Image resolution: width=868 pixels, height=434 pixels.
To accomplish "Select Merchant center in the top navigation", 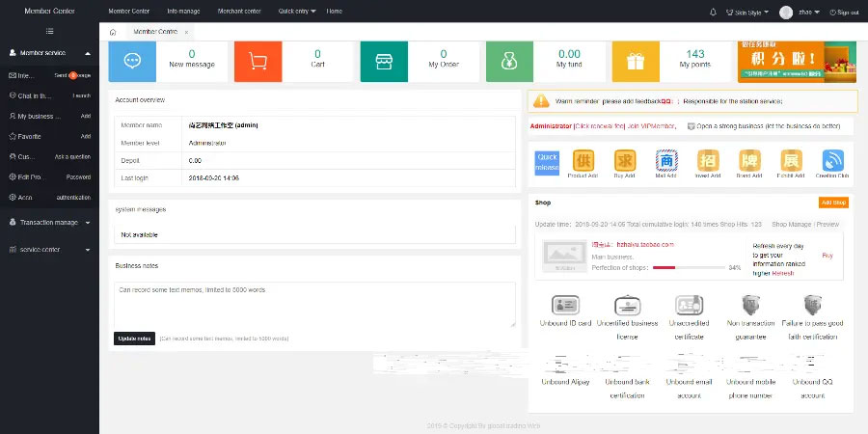I will [x=238, y=11].
